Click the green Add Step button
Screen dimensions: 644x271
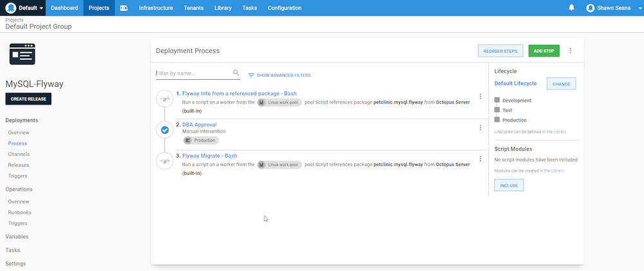pyautogui.click(x=544, y=51)
